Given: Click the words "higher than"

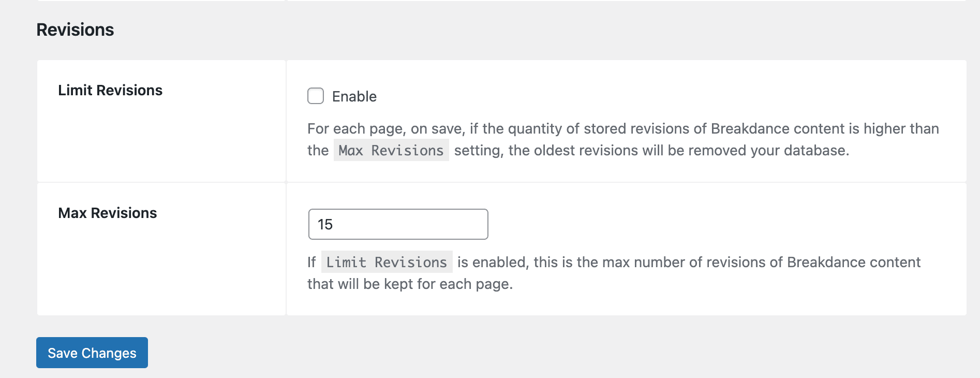Looking at the screenshot, I should click(x=901, y=129).
